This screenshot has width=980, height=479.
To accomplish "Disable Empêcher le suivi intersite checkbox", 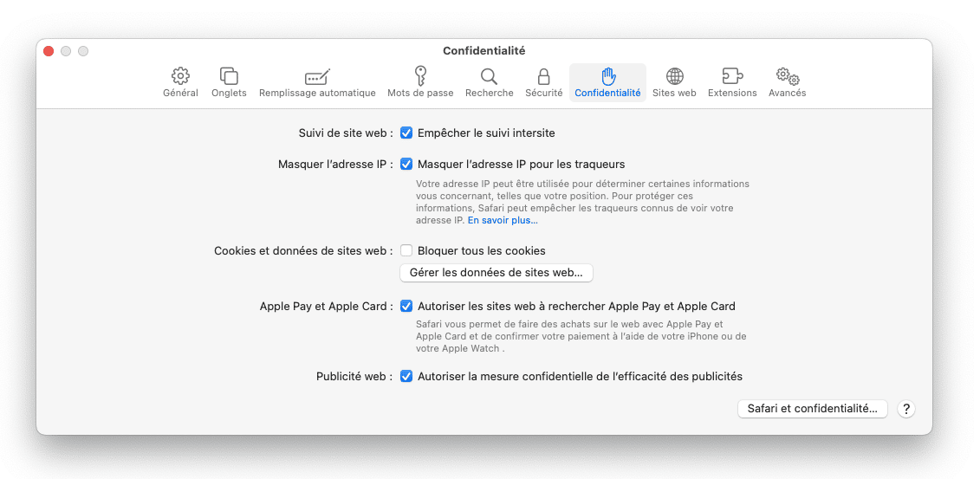I will tap(406, 133).
